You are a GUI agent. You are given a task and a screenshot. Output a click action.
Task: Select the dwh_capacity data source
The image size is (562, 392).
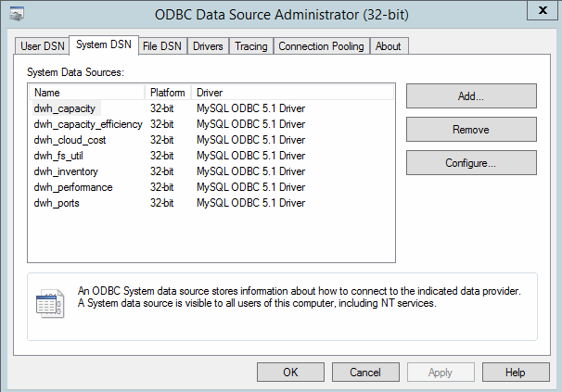(65, 108)
